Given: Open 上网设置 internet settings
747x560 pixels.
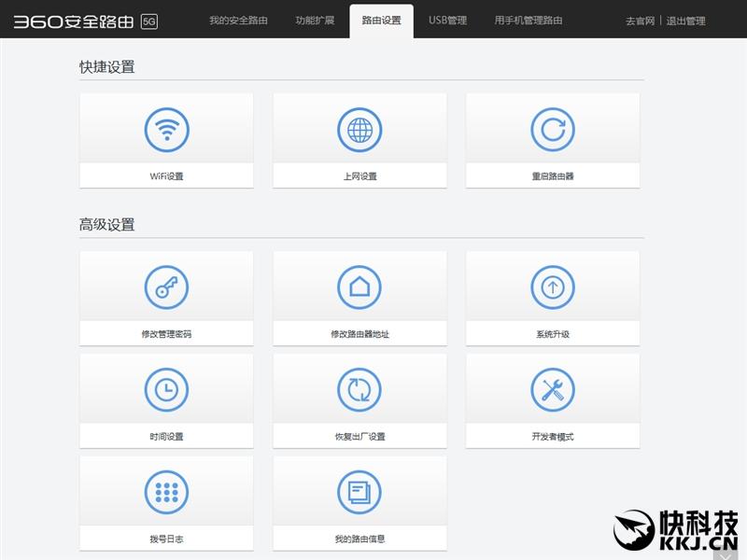Looking at the screenshot, I should [x=358, y=131].
